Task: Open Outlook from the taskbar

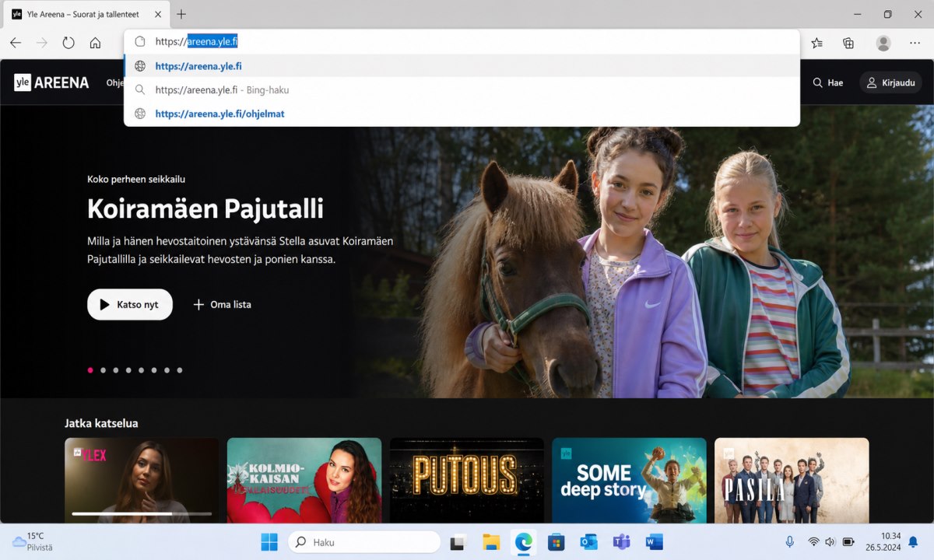Action: point(588,542)
